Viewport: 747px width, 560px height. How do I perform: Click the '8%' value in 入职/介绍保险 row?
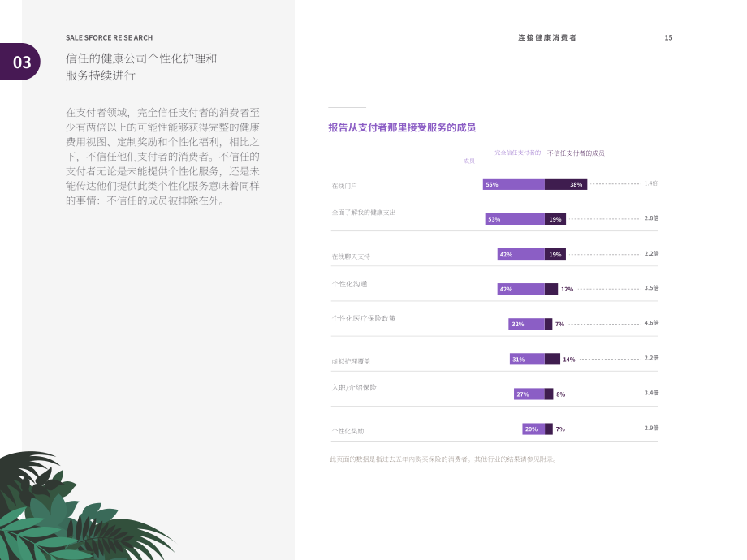click(561, 394)
